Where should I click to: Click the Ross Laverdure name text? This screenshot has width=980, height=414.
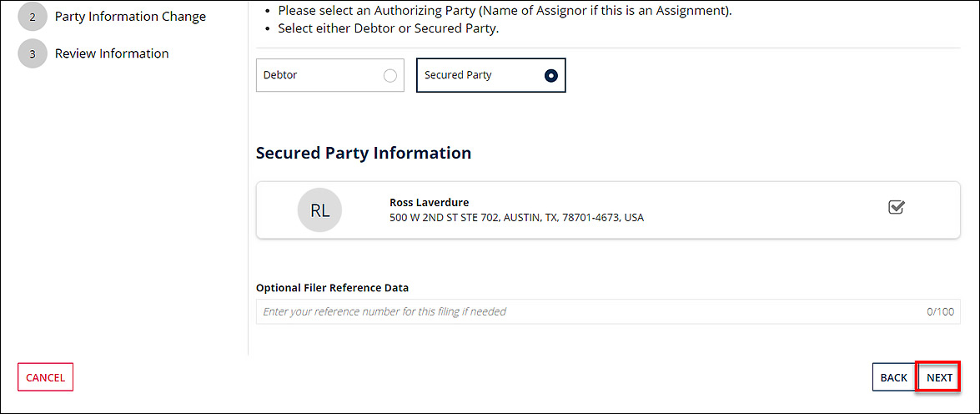(429, 203)
